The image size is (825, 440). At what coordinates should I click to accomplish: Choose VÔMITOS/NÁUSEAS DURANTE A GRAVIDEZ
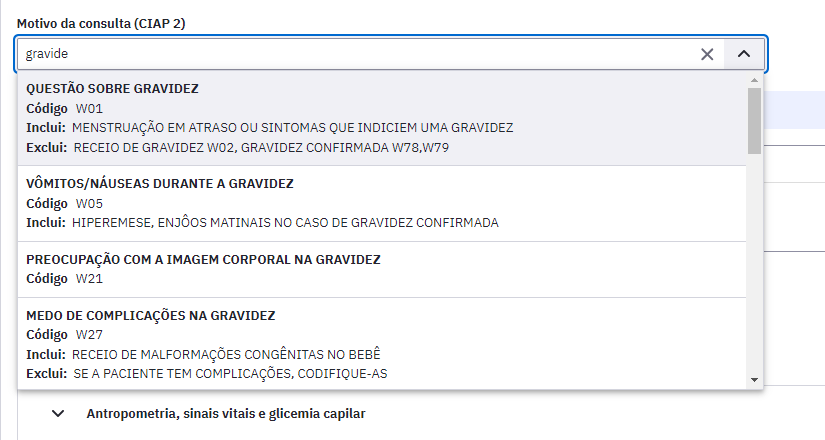pos(382,204)
